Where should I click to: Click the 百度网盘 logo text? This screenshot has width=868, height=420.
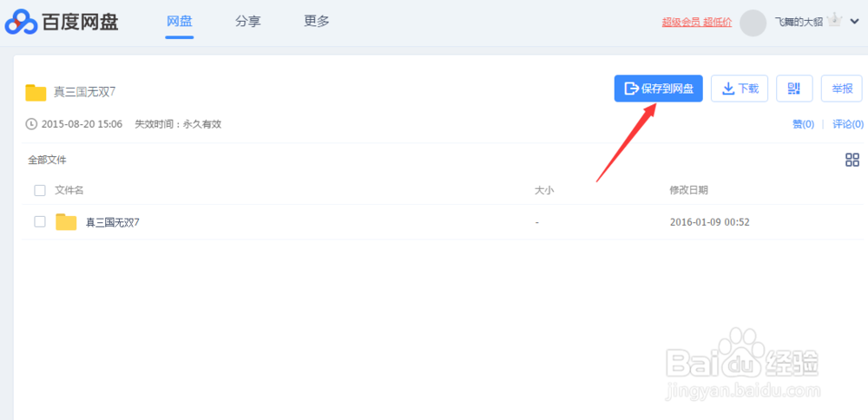tap(80, 23)
